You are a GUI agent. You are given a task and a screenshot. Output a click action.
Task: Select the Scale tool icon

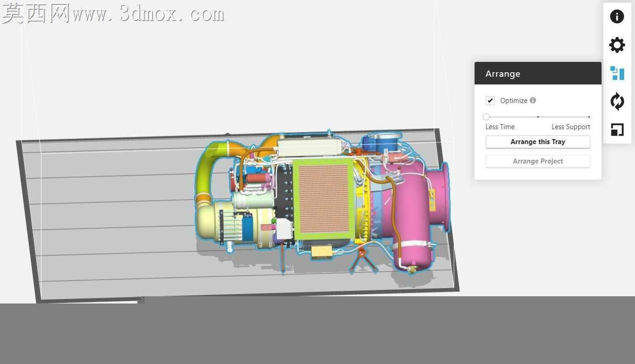617,130
